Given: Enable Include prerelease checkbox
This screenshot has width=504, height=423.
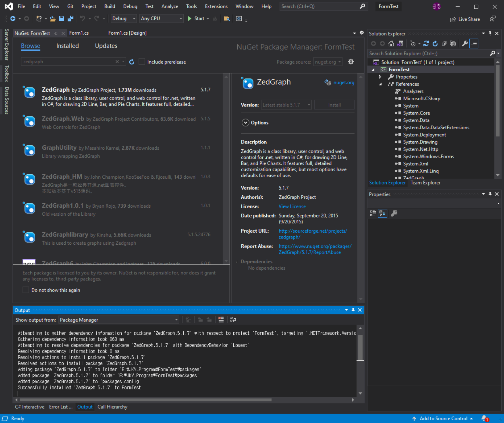Looking at the screenshot, I should (x=142, y=62).
